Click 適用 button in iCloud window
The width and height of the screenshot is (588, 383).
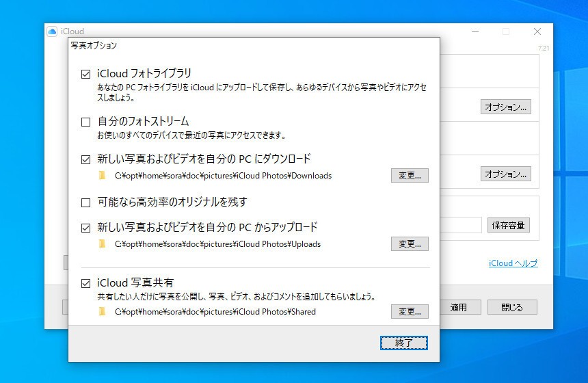pyautogui.click(x=460, y=307)
